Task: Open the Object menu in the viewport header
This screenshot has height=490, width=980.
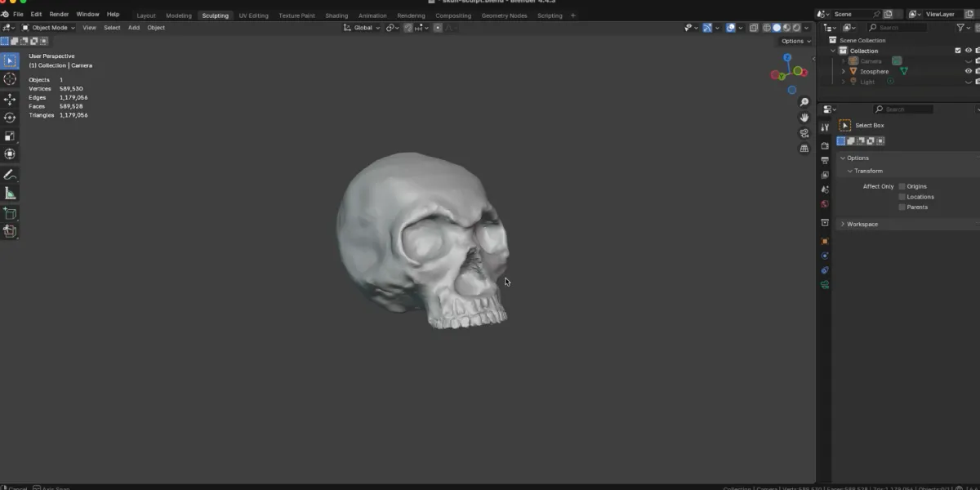Action: pos(155,27)
